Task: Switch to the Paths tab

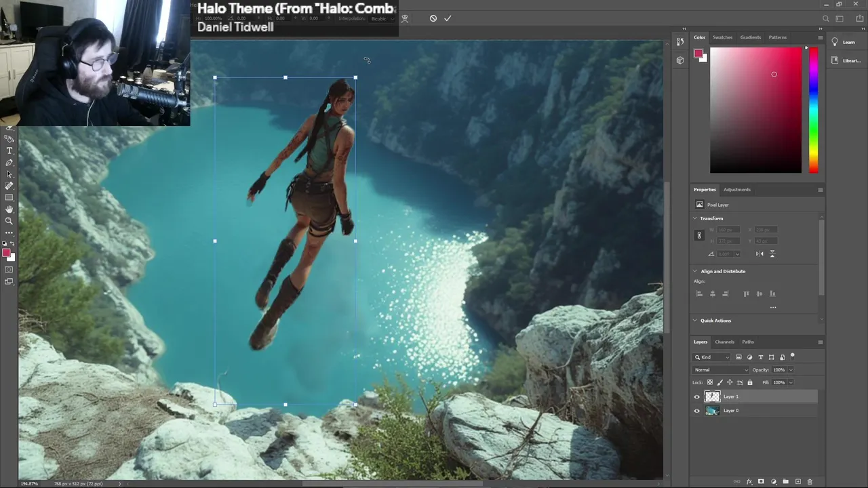Action: coord(748,342)
